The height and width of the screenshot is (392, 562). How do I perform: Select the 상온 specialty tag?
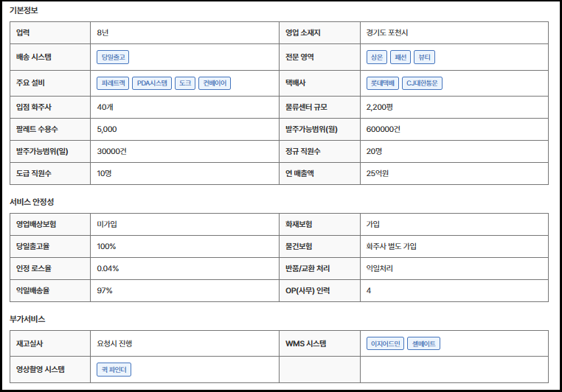click(376, 57)
